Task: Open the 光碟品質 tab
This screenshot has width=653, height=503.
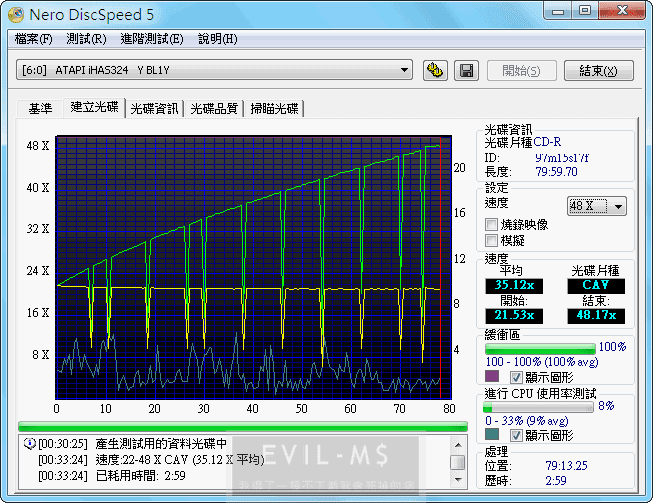Action: click(x=214, y=109)
